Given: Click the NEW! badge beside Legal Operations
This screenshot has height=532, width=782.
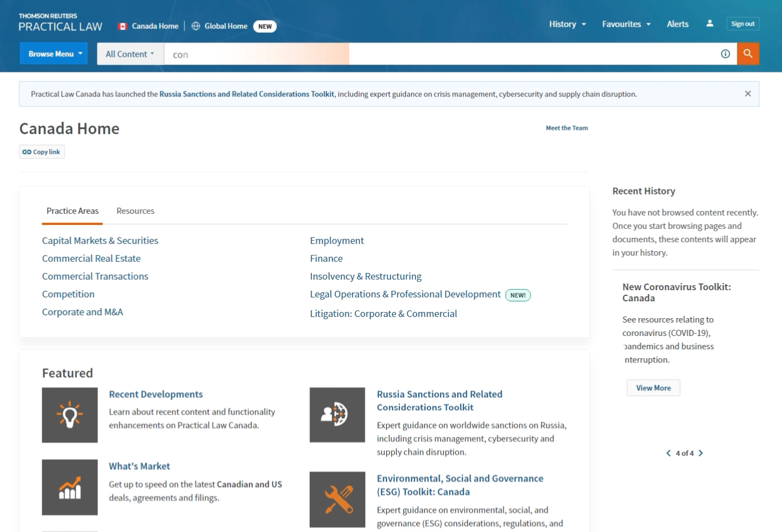Looking at the screenshot, I should click(x=518, y=295).
